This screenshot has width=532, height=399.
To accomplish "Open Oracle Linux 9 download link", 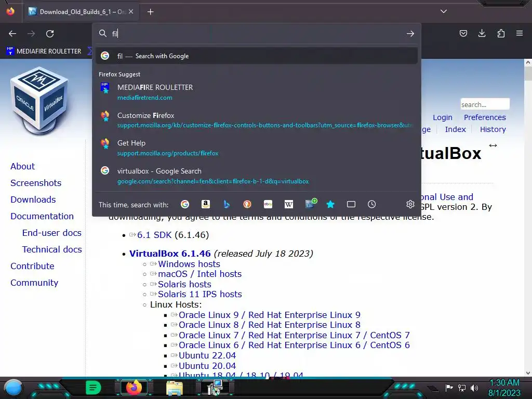I will (270, 315).
